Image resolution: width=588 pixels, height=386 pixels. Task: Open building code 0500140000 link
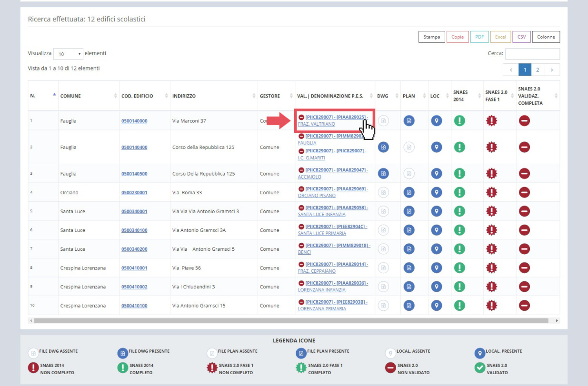click(134, 121)
